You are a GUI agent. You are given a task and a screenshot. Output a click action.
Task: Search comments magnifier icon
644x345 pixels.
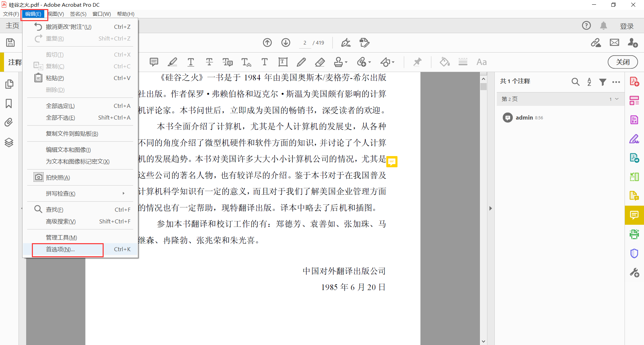click(576, 82)
